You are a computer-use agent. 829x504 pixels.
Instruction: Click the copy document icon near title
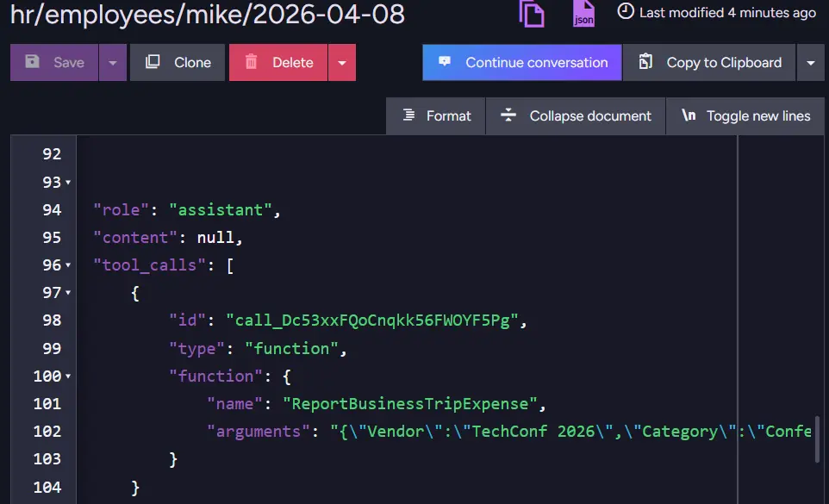(532, 13)
